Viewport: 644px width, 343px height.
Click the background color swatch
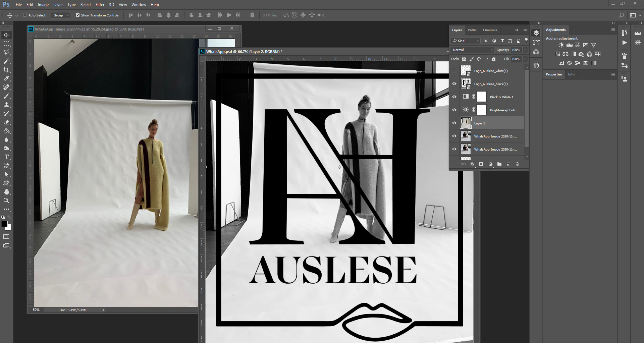[9, 228]
